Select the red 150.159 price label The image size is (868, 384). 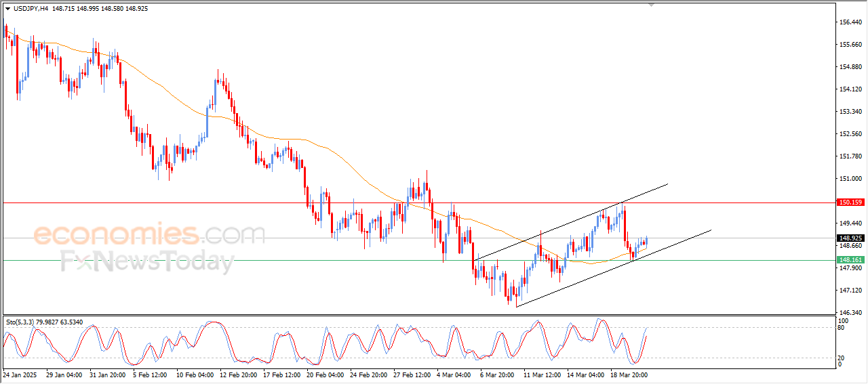(850, 202)
